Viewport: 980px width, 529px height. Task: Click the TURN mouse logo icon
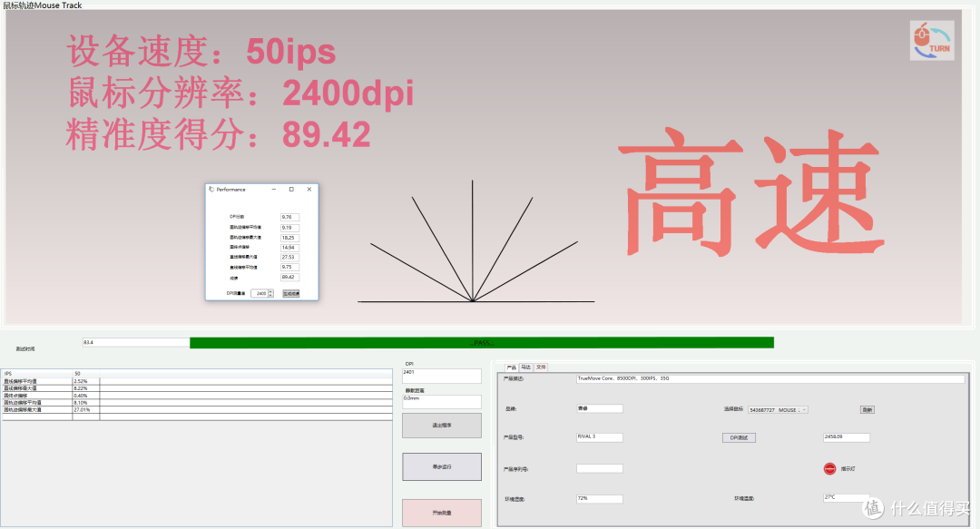pyautogui.click(x=932, y=41)
